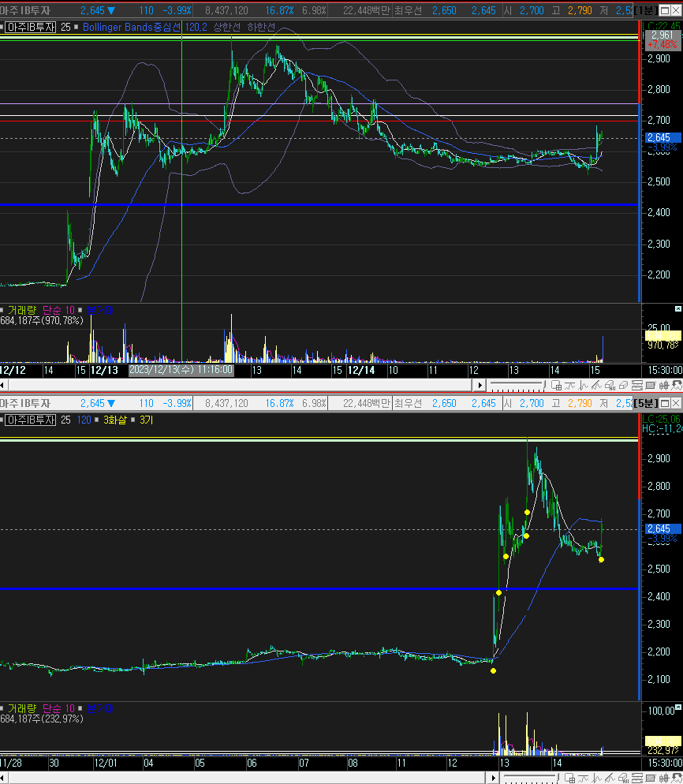The height and width of the screenshot is (784, 683).
Task: Click candlestick chart-type icon in 1-minute chart toolbar
Action: [664, 385]
